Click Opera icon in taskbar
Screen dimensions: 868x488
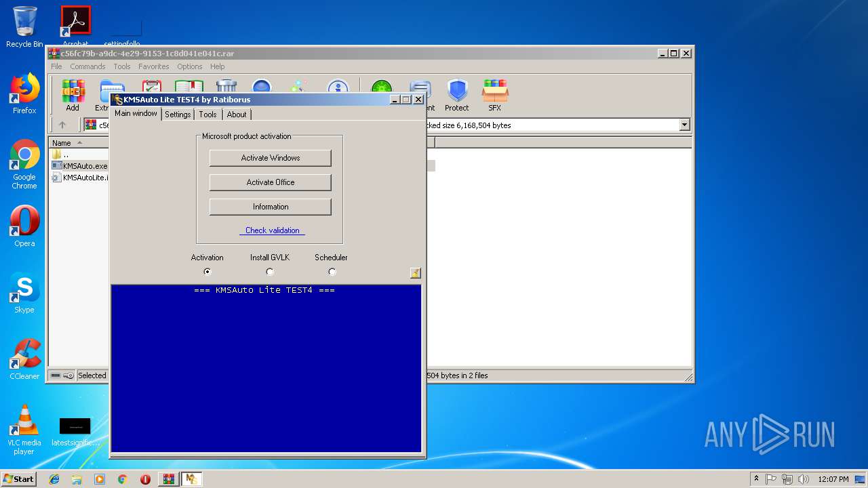pos(145,479)
